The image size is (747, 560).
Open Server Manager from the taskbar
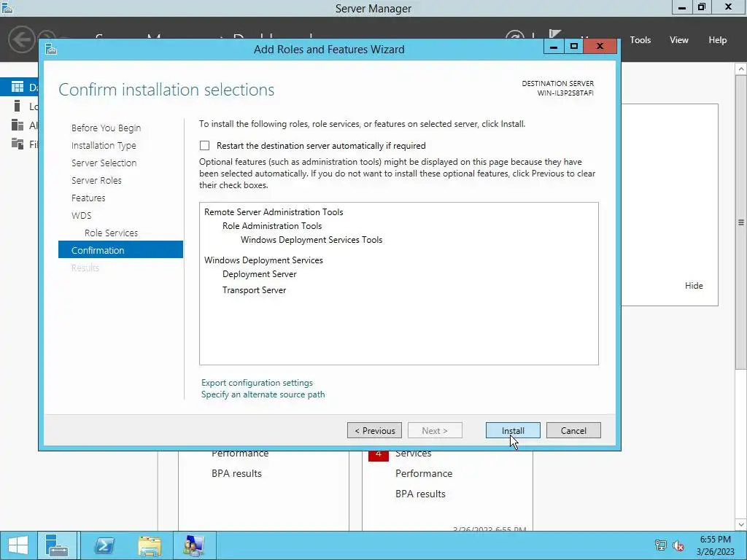tap(57, 545)
